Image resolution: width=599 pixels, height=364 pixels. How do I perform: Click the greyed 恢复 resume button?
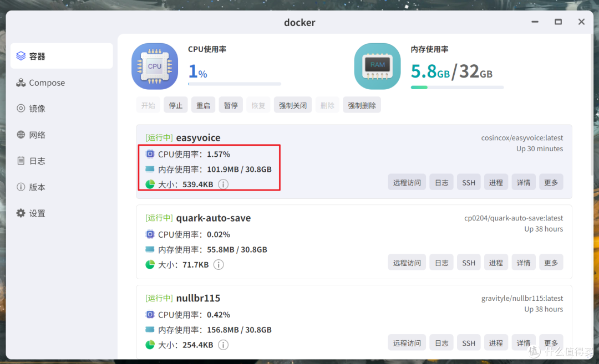[x=258, y=105]
